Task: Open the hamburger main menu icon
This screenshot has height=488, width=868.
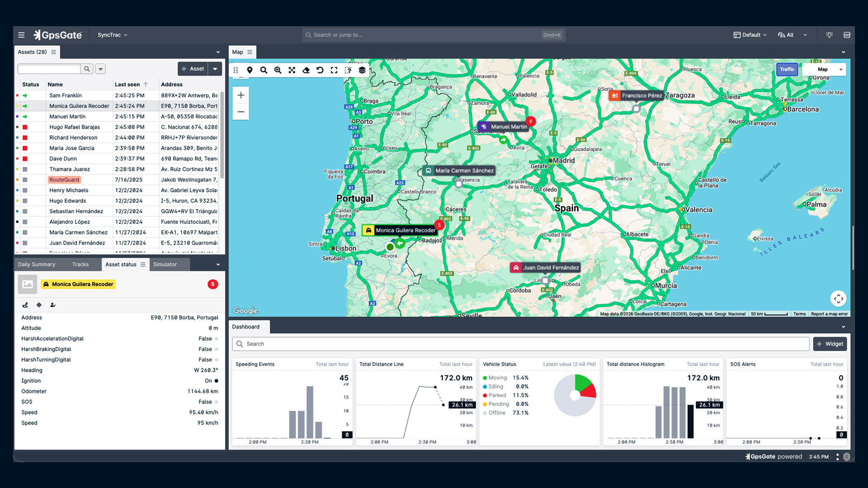Action: pos(21,35)
